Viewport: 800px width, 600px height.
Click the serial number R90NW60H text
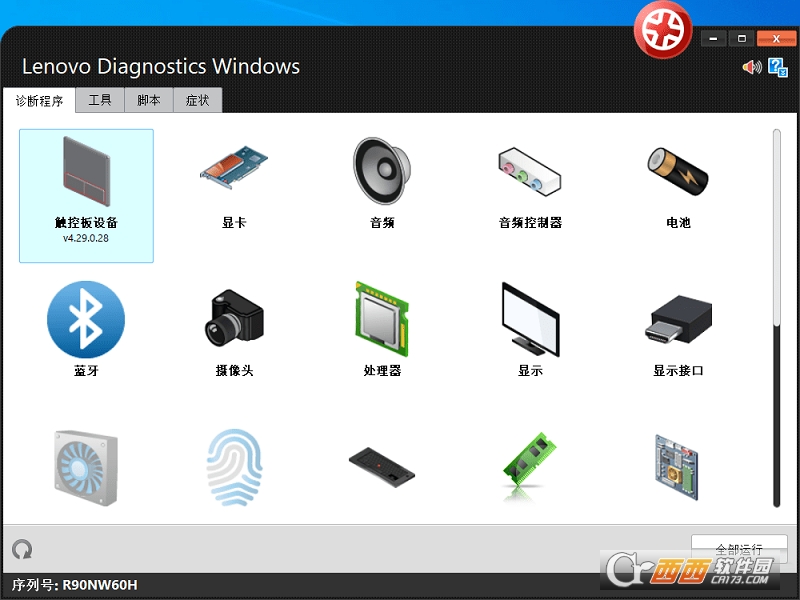click(99, 585)
